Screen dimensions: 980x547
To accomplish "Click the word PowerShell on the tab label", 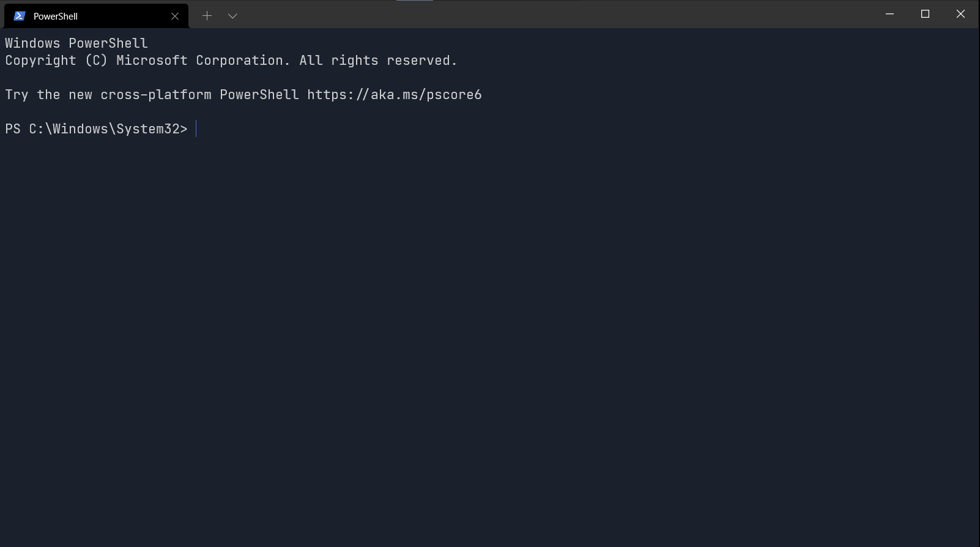I will tap(55, 16).
